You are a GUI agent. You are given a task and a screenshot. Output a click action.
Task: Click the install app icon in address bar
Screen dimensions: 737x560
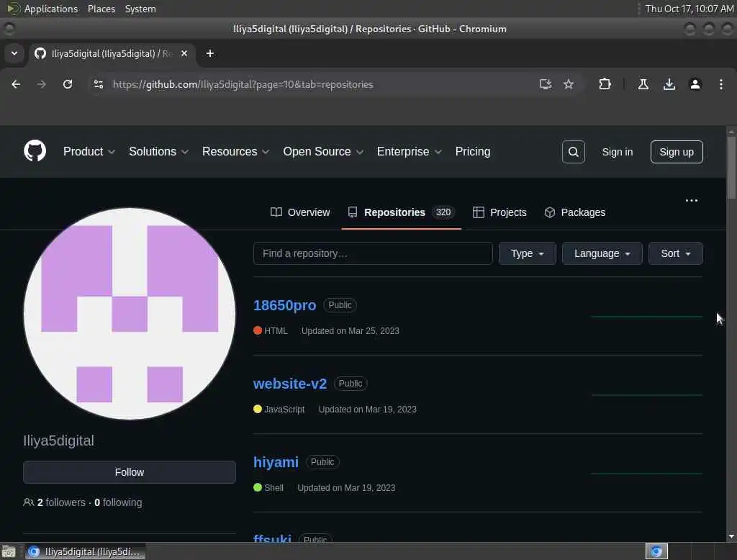(x=546, y=84)
